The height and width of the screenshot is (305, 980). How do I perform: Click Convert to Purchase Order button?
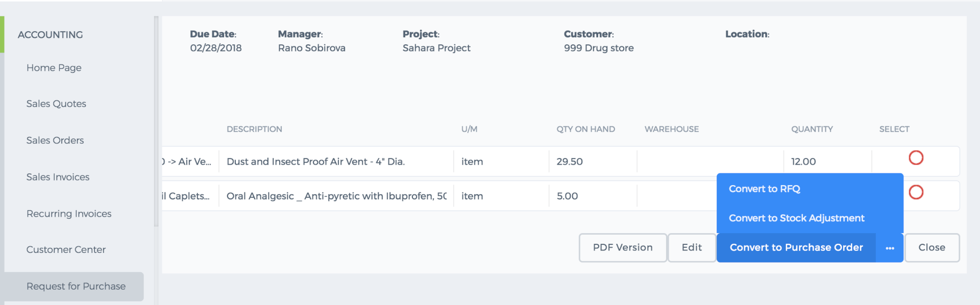coord(796,248)
